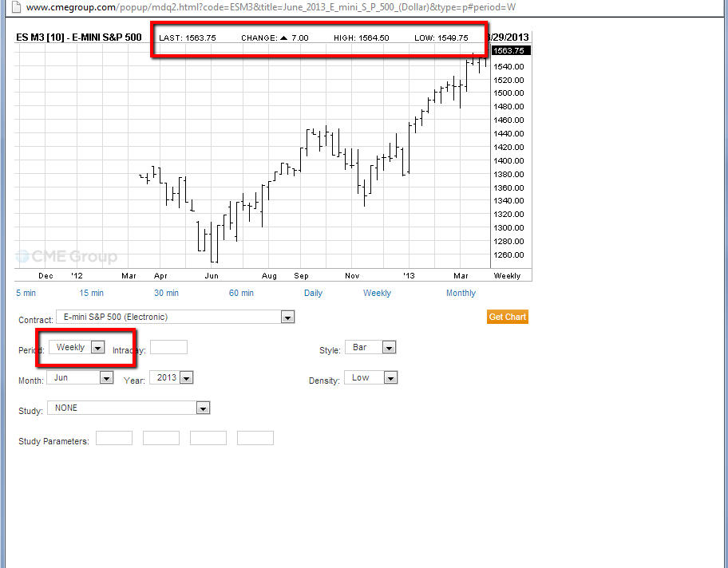Click the LAST: 1563.75 quote value
728x568 pixels.
click(188, 38)
